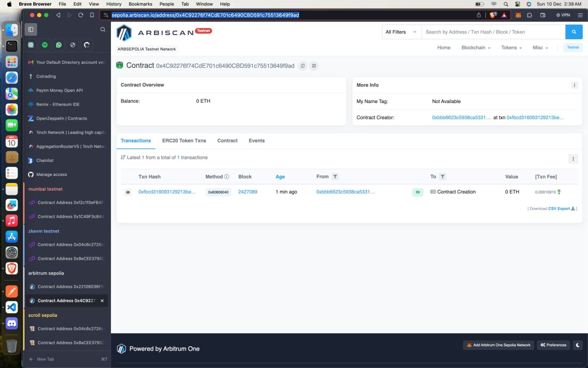
Task: Open the transactions table options menu
Action: pyautogui.click(x=573, y=159)
